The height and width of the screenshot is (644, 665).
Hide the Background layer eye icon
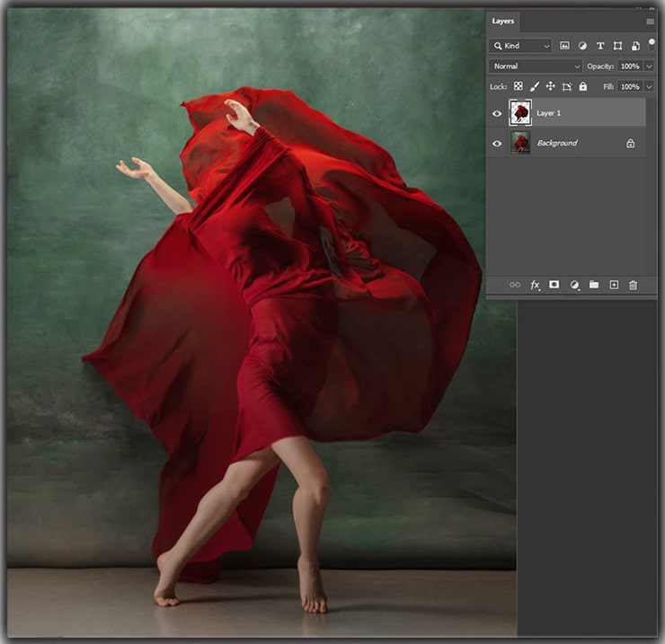pyautogui.click(x=497, y=144)
